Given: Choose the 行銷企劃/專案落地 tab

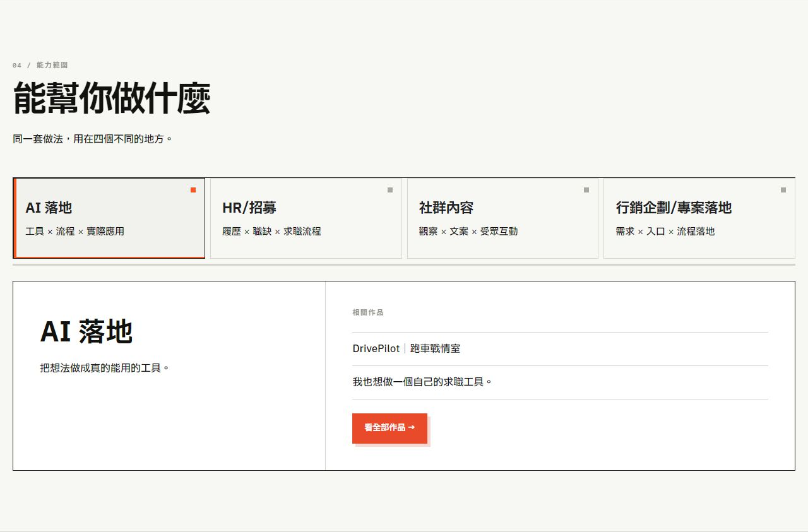Looking at the screenshot, I should (699, 218).
